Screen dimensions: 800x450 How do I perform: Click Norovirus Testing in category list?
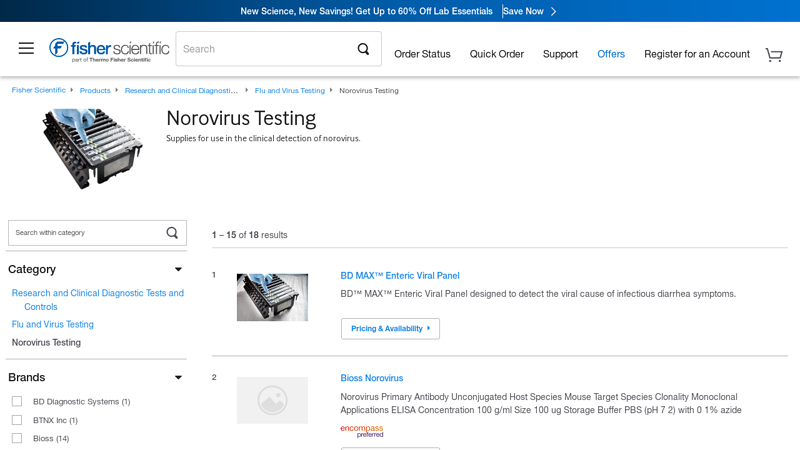point(46,342)
